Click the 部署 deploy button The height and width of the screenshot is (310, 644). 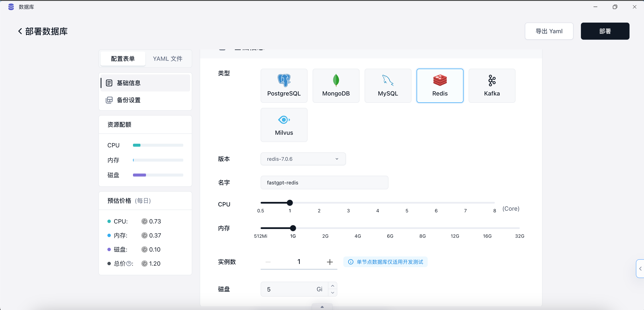coord(605,31)
